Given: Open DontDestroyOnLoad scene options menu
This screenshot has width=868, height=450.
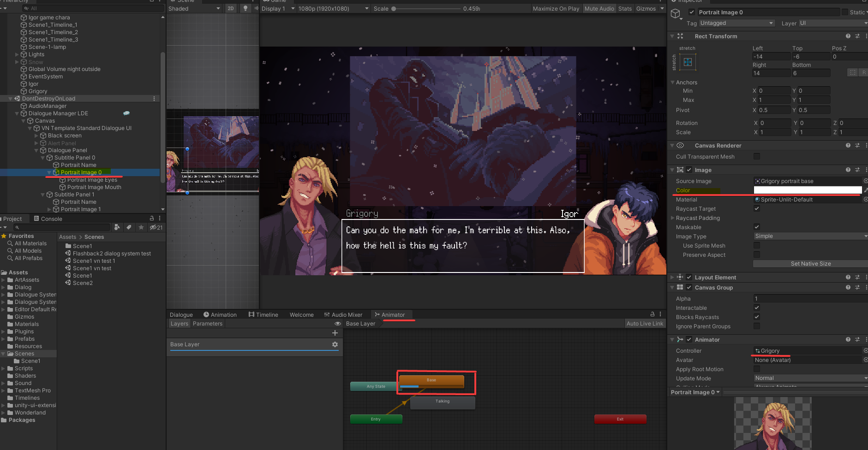Looking at the screenshot, I should click(x=154, y=99).
